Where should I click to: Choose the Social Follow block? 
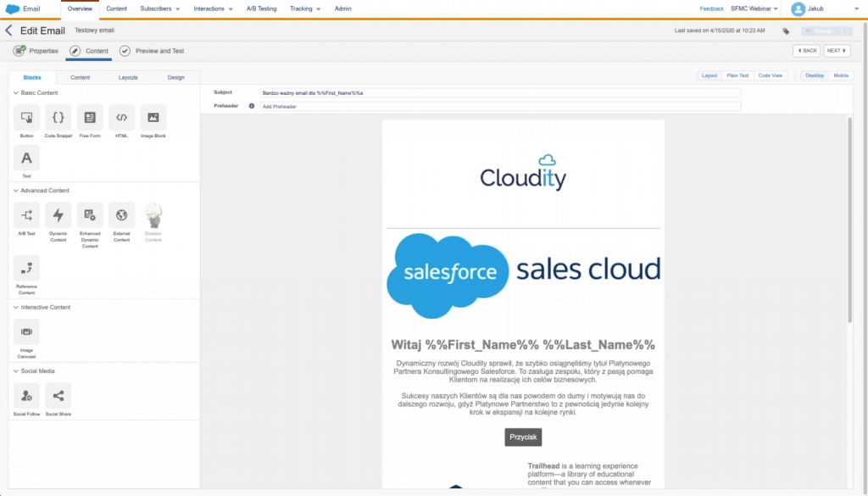[26, 396]
